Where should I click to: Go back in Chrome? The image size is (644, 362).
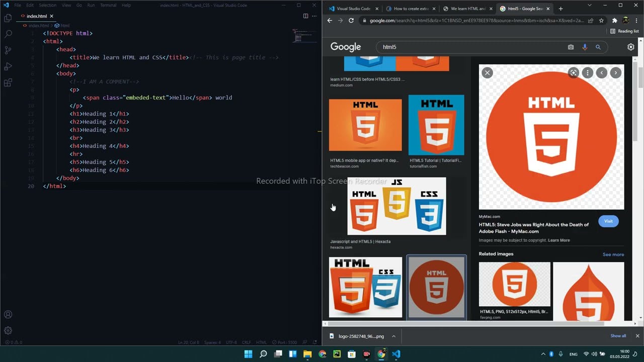pos(330,21)
